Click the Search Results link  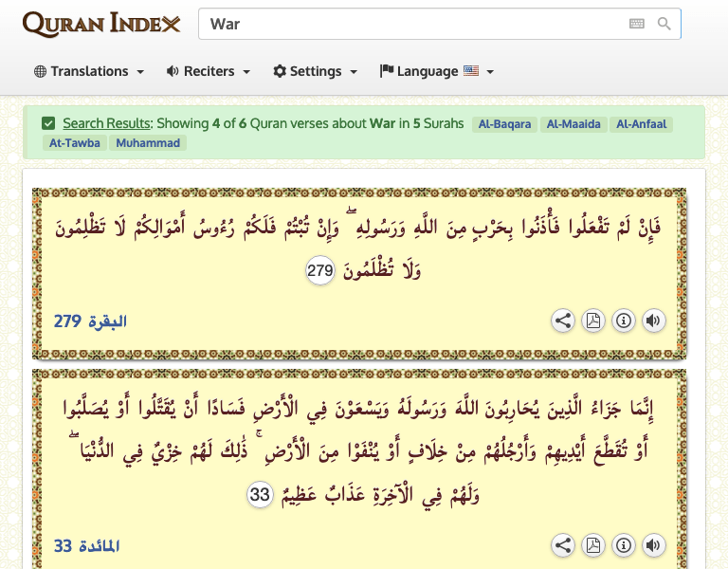tap(107, 123)
